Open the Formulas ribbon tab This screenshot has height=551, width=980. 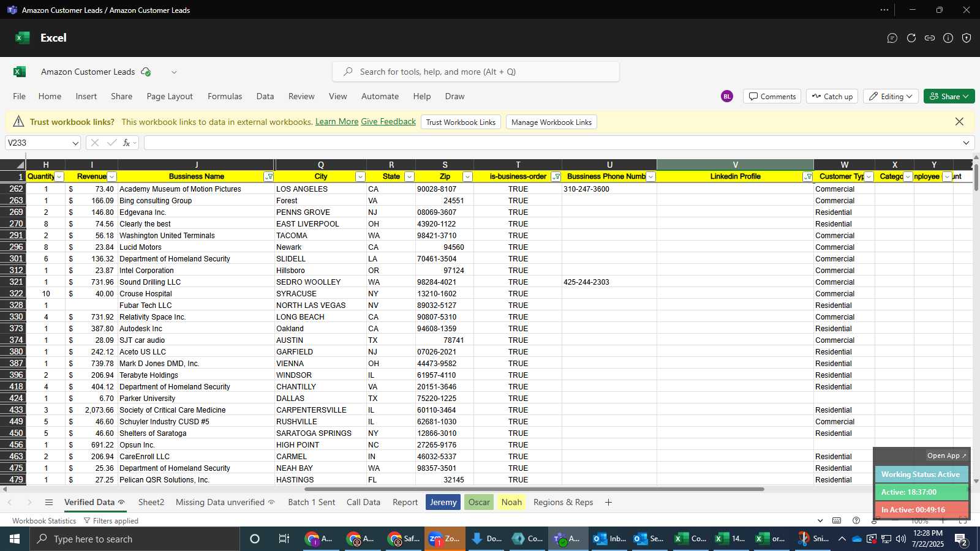[225, 96]
